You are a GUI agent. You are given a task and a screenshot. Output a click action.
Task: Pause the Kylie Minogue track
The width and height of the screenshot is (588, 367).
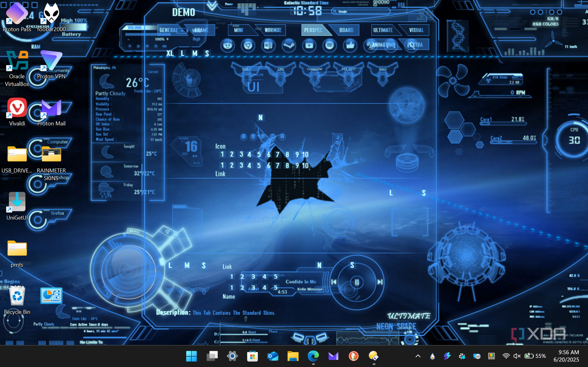356,282
